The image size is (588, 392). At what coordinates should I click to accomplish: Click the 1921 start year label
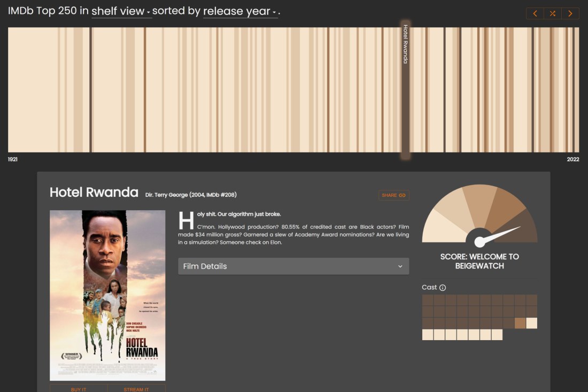click(x=13, y=159)
